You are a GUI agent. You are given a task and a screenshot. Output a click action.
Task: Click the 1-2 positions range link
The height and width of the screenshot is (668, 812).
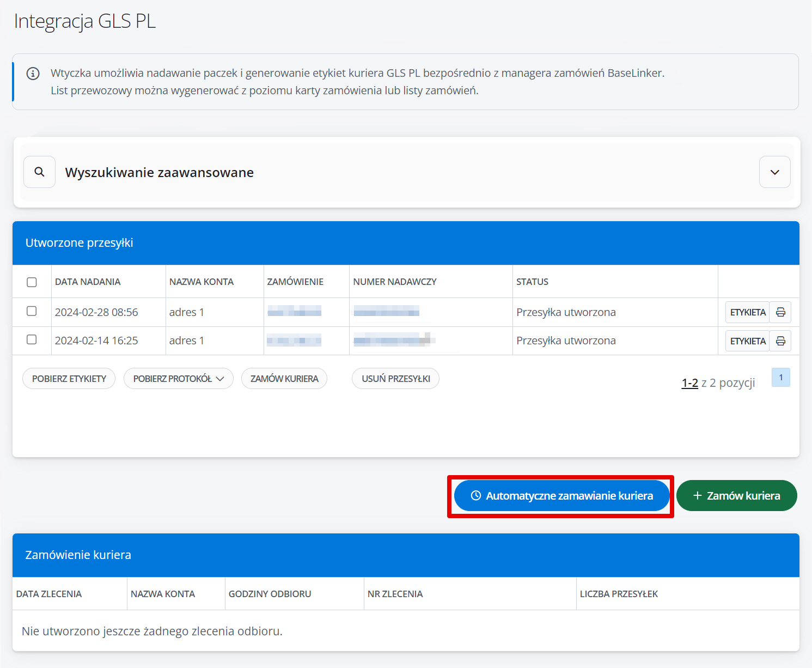pos(689,383)
